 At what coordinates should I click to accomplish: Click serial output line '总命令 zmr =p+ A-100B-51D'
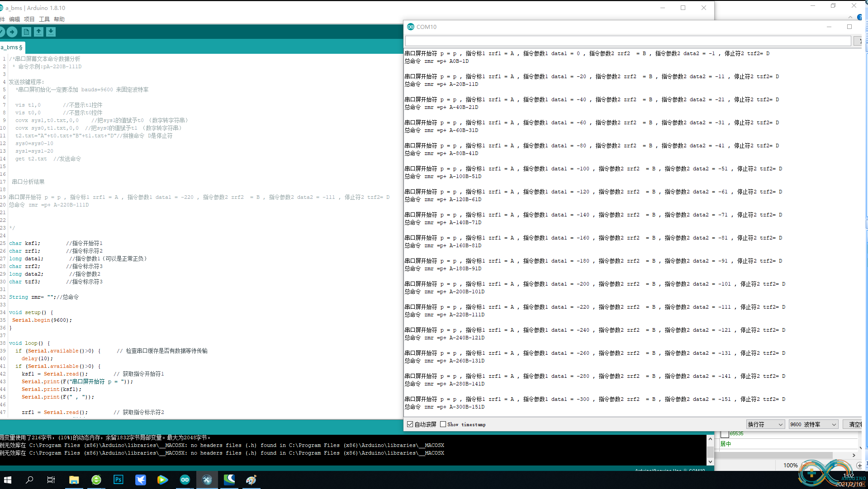[x=443, y=176]
